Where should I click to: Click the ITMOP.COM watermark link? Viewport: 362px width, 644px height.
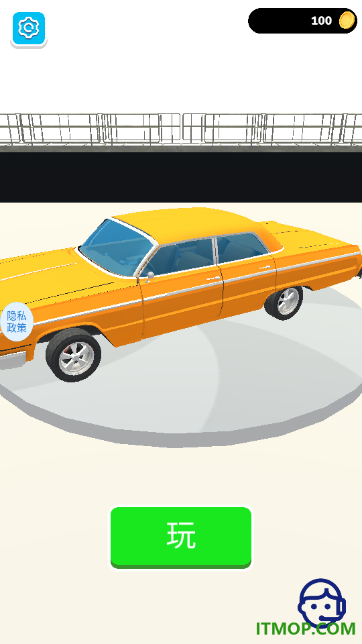(x=306, y=629)
